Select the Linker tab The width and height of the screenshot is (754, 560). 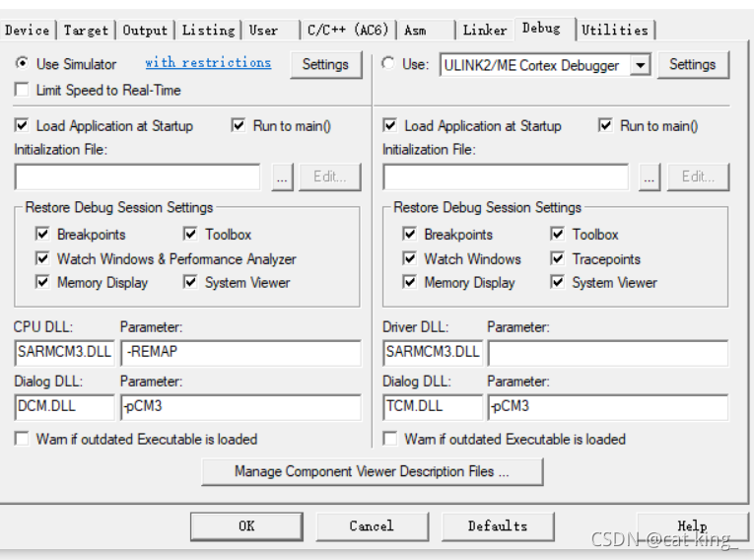point(485,31)
